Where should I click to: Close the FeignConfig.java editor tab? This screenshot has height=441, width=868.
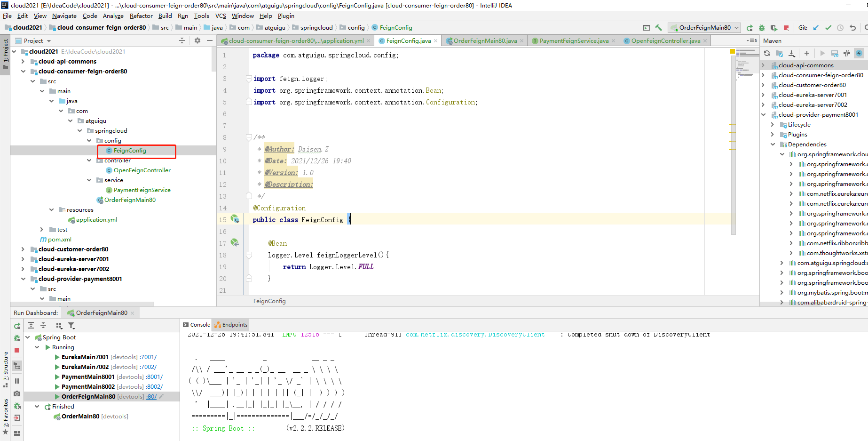click(435, 41)
